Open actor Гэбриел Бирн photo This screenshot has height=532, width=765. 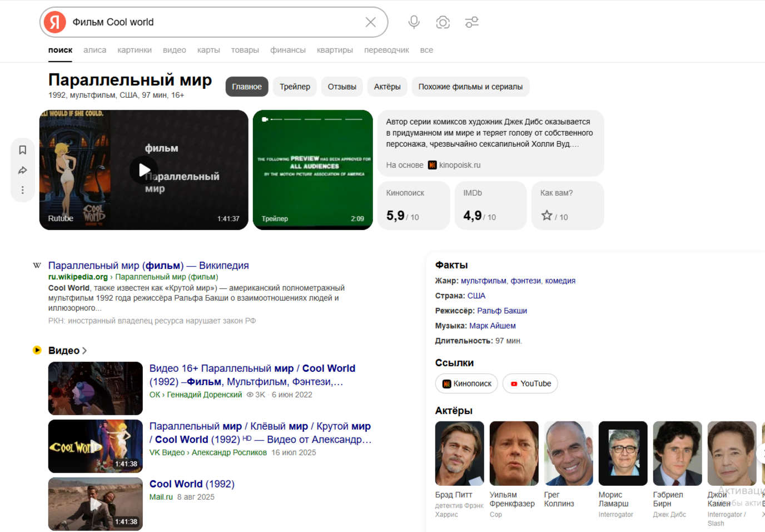point(678,454)
